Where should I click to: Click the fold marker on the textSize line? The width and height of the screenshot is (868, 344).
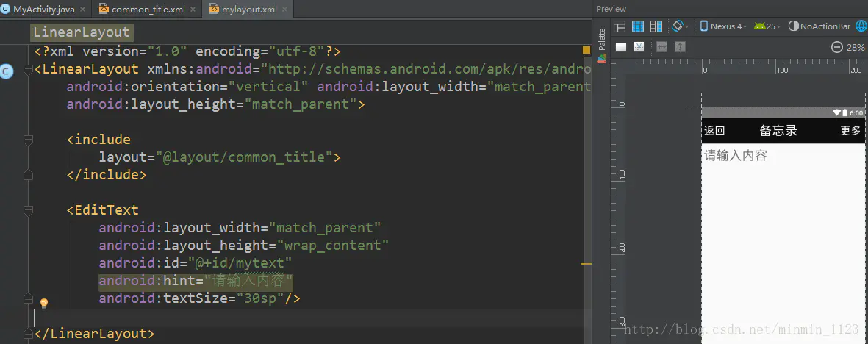[28, 299]
